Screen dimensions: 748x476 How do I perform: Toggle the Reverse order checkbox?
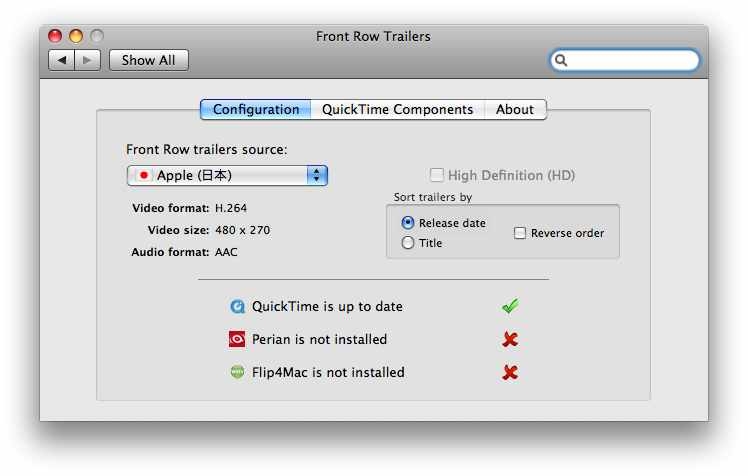point(519,233)
